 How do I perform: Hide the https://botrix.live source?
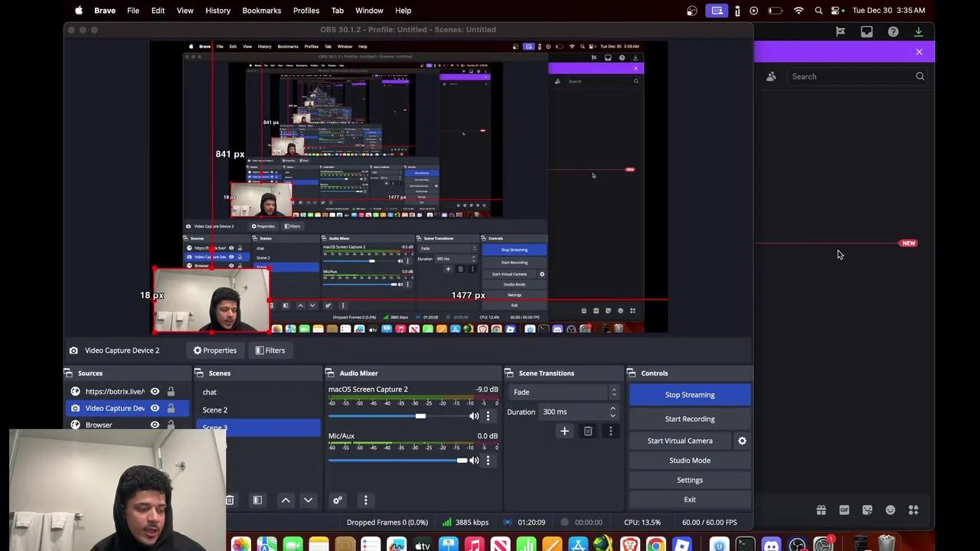(155, 391)
